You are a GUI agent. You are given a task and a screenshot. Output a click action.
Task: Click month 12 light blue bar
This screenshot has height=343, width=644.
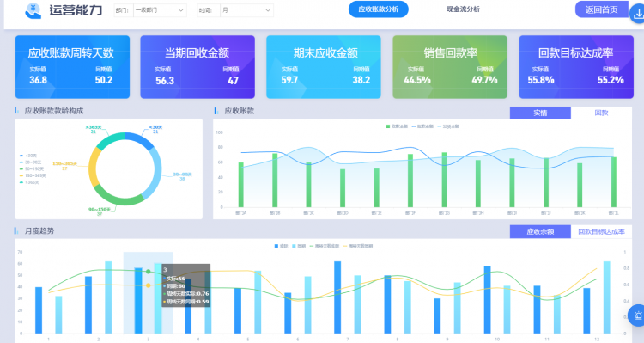pyautogui.click(x=606, y=297)
